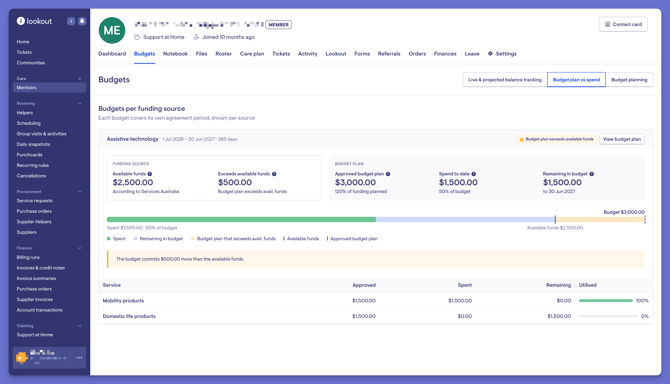This screenshot has width=670, height=384.
Task: Click the green Spent portion of budget bar
Action: [241, 220]
